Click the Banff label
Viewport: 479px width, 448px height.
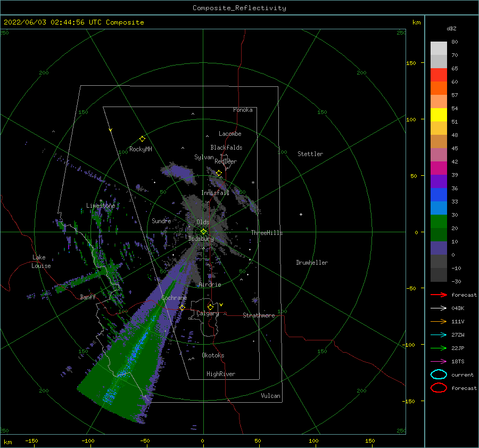click(x=88, y=297)
